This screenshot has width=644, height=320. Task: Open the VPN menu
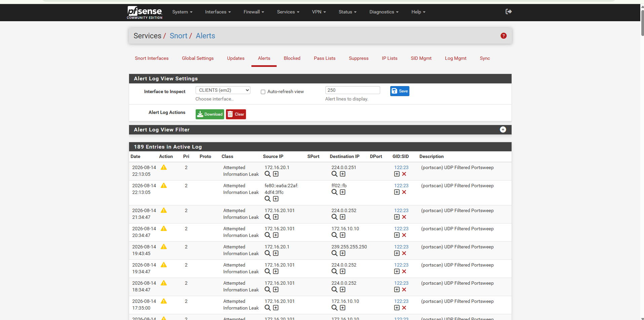pos(319,12)
